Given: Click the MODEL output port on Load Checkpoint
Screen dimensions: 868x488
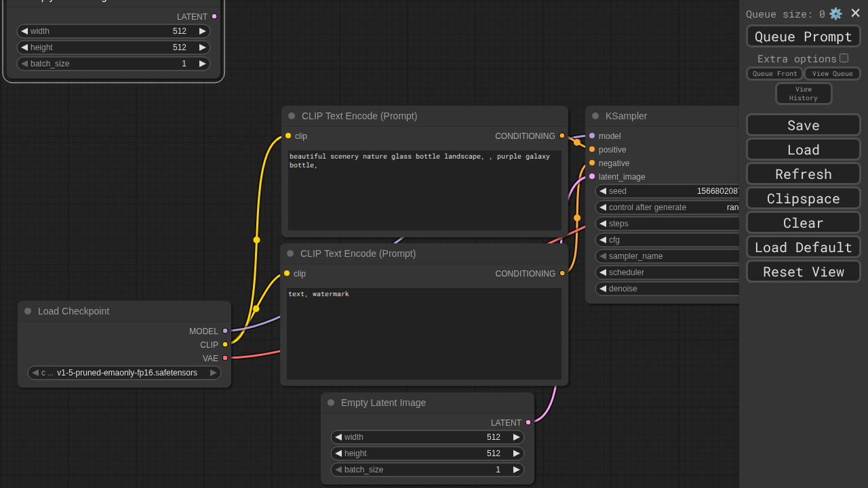Looking at the screenshot, I should (225, 331).
